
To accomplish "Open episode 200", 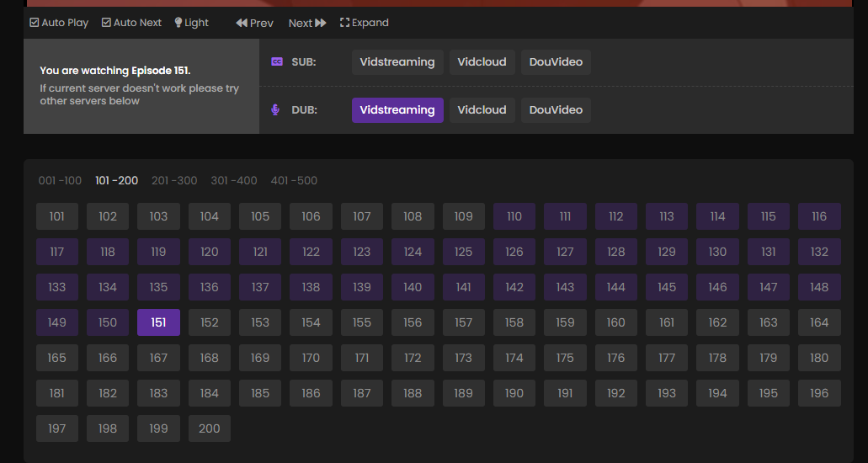I will [x=210, y=428].
